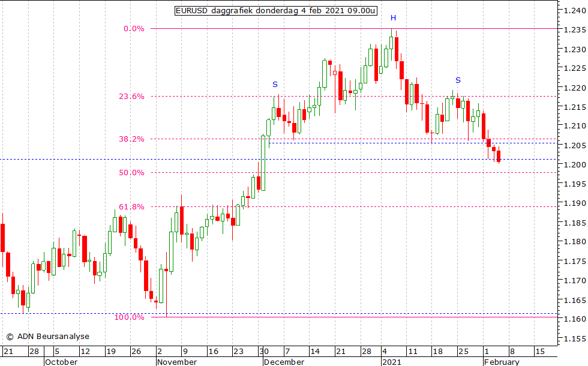Click date label 21 under the December axis
588x366 pixels.
341,352
